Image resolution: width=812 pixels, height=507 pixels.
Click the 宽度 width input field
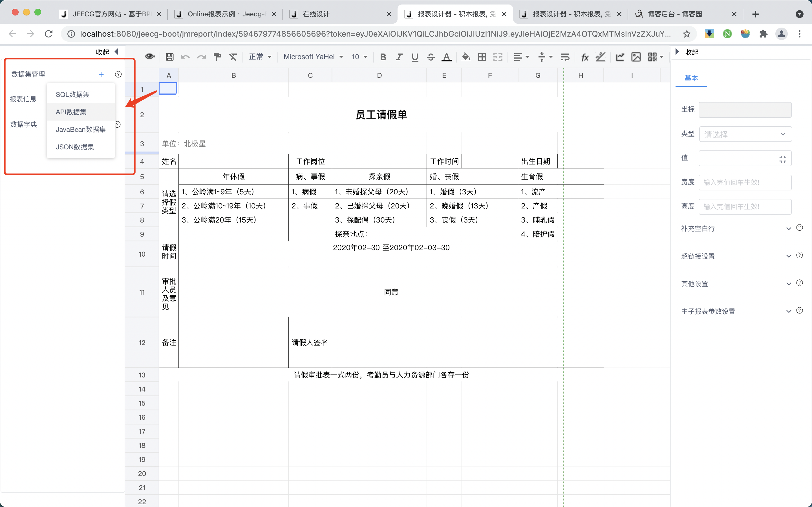click(745, 183)
